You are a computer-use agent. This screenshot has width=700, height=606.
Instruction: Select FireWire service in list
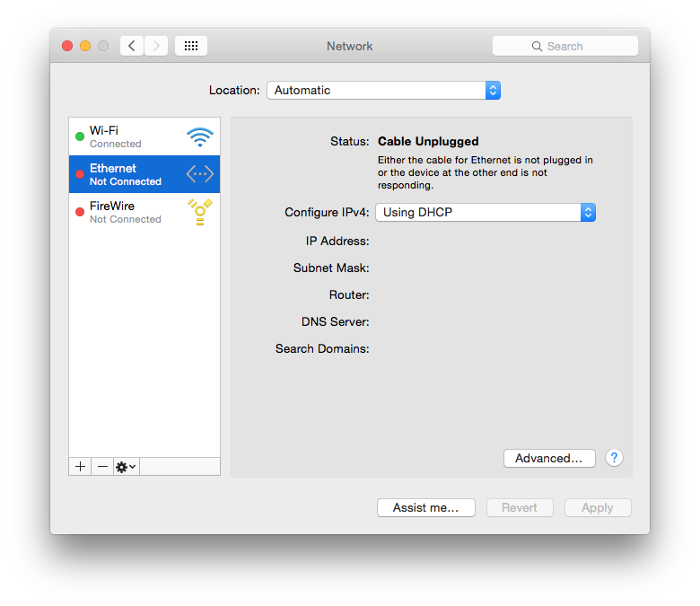[144, 212]
